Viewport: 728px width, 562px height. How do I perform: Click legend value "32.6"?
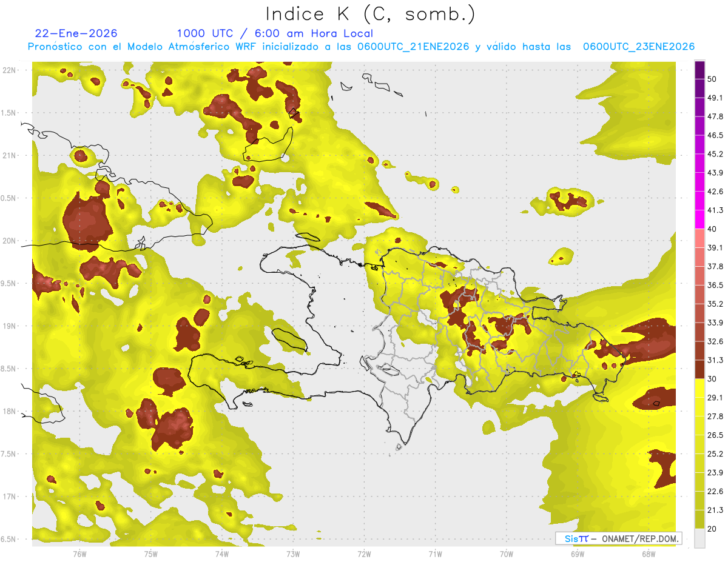tap(715, 341)
